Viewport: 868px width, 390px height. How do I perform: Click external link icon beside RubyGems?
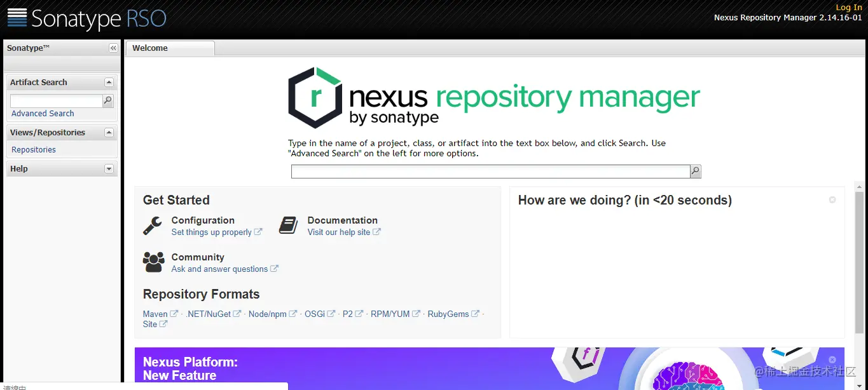tap(475, 314)
